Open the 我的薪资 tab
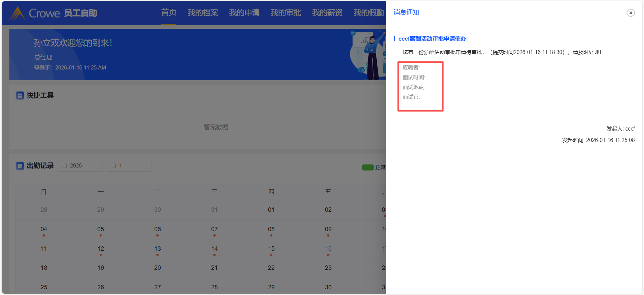The height and width of the screenshot is (295, 644). [327, 13]
